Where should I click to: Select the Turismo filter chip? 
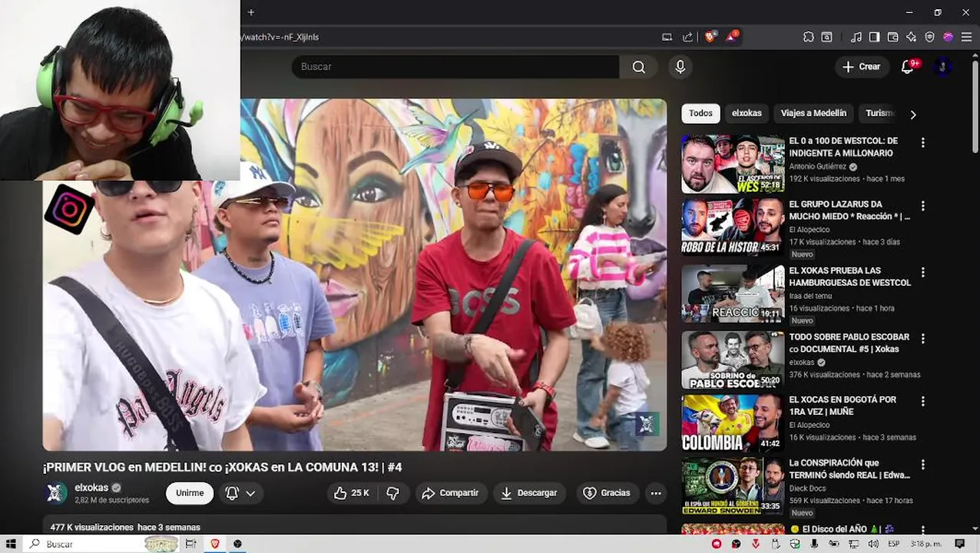(x=880, y=114)
